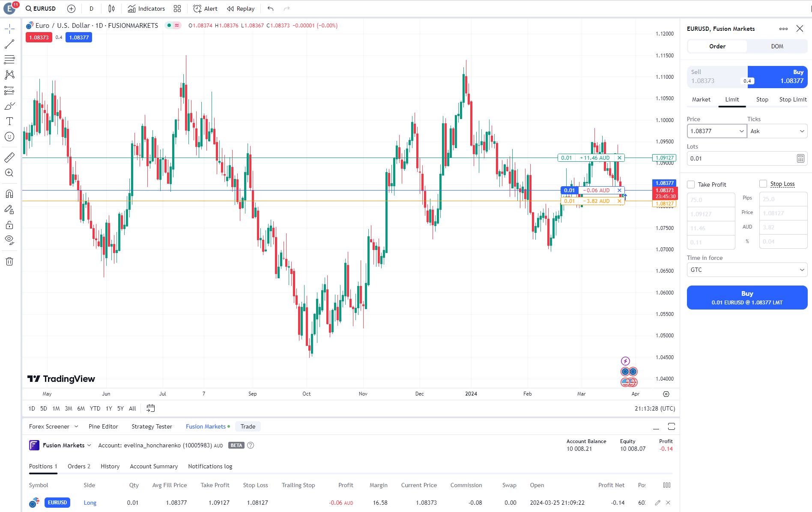Toggle market status indicator pill near symbol title

click(173, 26)
